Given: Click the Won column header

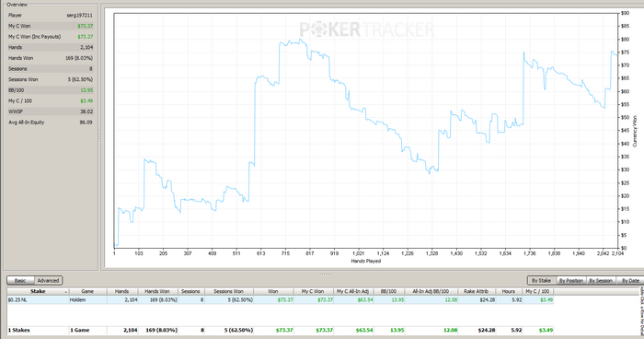Looking at the screenshot, I should (273, 291).
